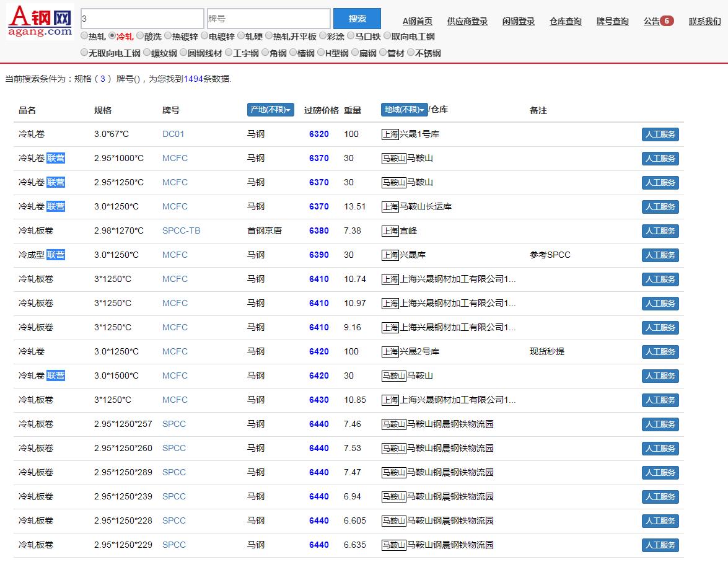Screen dimensions: 728x562
Task: Focus the spec input containing 3
Action: coord(142,19)
